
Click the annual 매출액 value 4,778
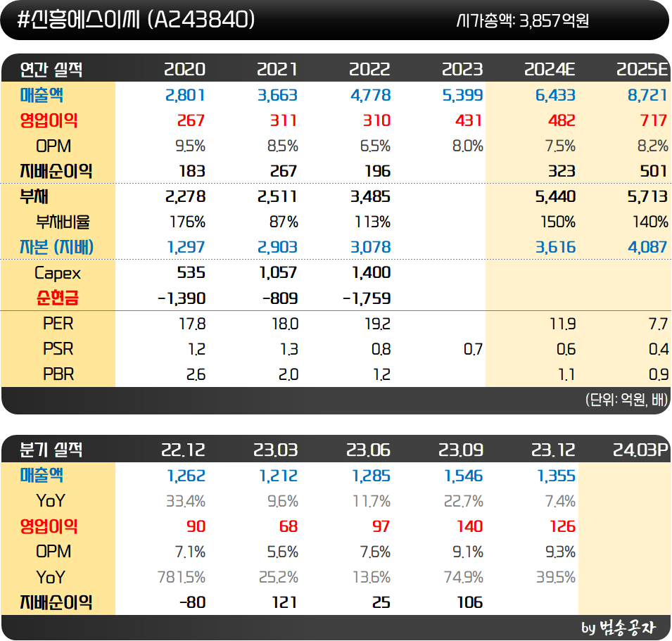(370, 95)
